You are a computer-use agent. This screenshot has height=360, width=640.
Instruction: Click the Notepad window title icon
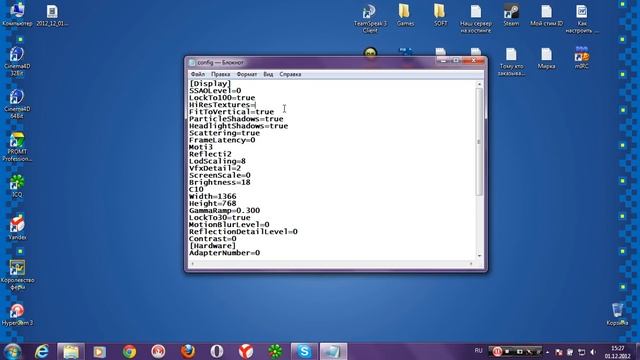coord(192,62)
